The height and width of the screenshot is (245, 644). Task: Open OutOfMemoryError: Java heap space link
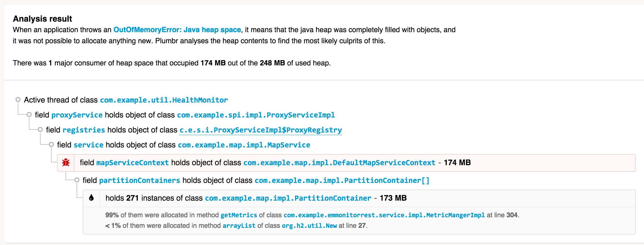point(177,30)
